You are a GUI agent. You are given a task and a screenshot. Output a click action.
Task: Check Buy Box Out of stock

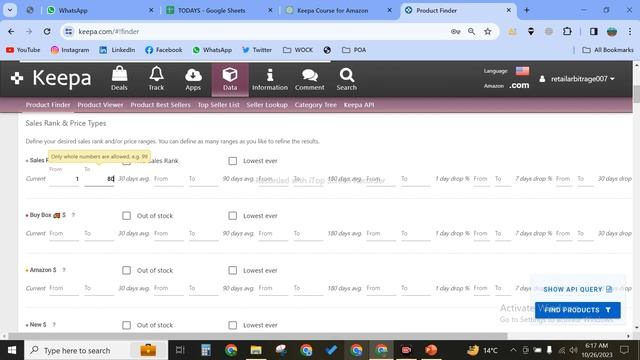click(127, 216)
